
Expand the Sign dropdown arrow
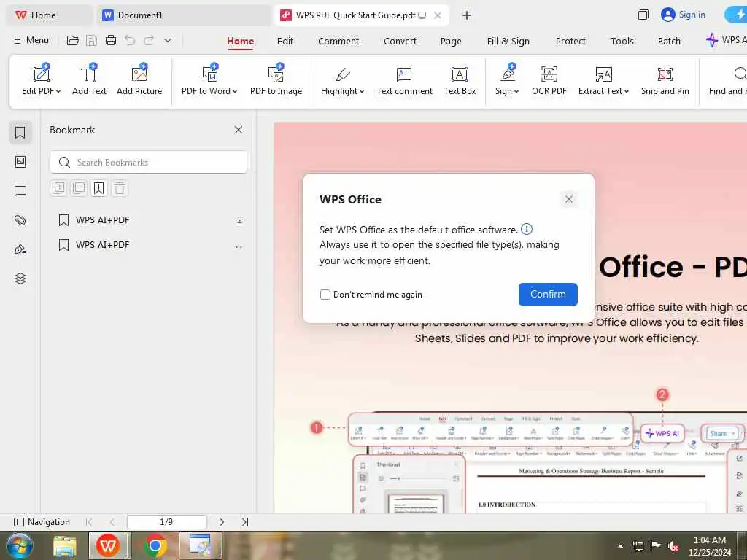[x=516, y=91]
